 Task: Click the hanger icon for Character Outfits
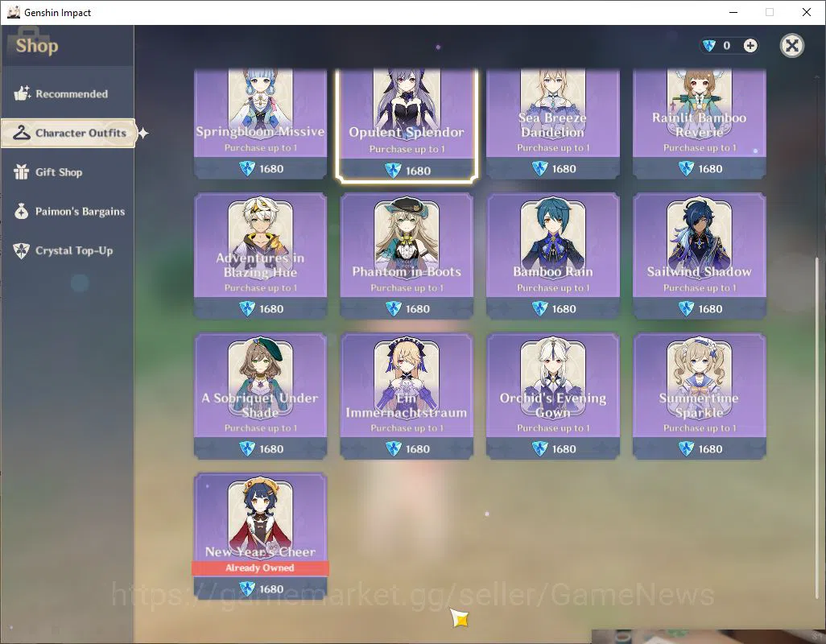[x=22, y=133]
